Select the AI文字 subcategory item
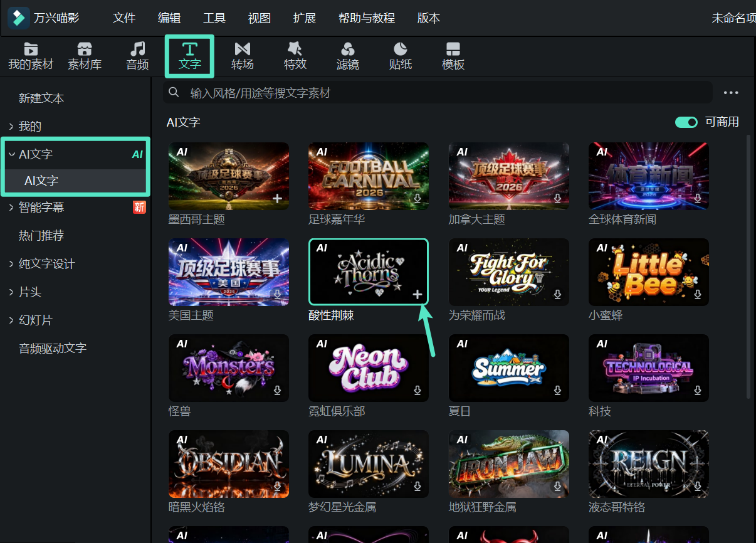Viewport: 756px width, 543px height. point(75,181)
